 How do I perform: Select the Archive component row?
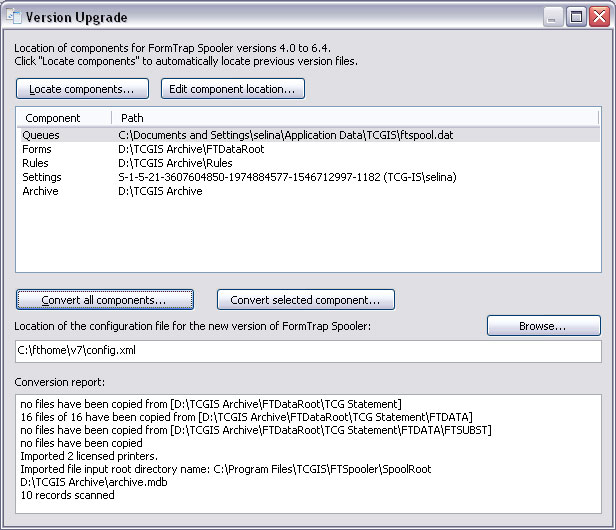click(40, 191)
